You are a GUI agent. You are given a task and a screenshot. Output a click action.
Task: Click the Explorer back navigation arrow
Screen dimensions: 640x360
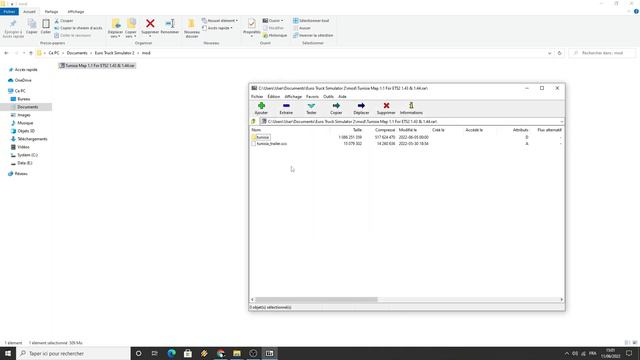coord(6,53)
